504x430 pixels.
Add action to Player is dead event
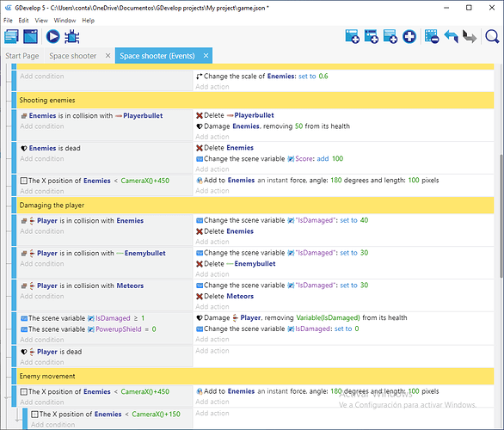(212, 351)
